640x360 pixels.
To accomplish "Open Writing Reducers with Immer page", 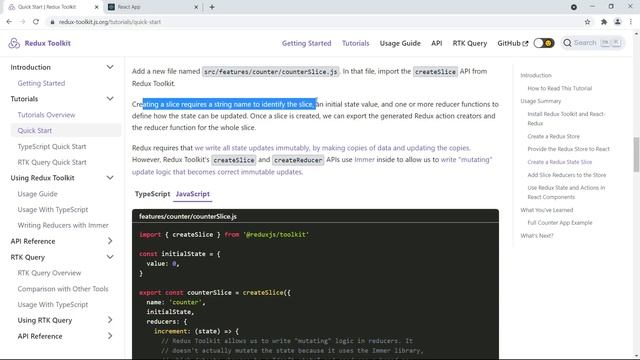I will pyautogui.click(x=63, y=225).
